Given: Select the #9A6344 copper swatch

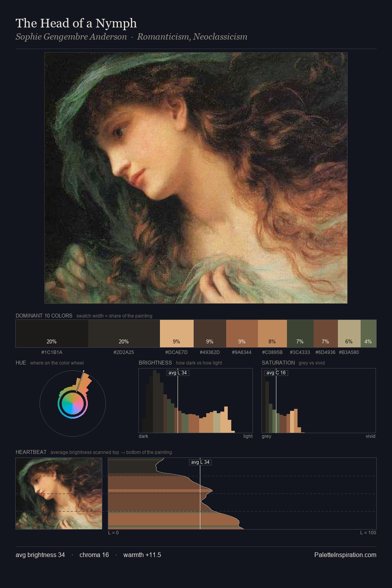Looking at the screenshot, I should (242, 334).
